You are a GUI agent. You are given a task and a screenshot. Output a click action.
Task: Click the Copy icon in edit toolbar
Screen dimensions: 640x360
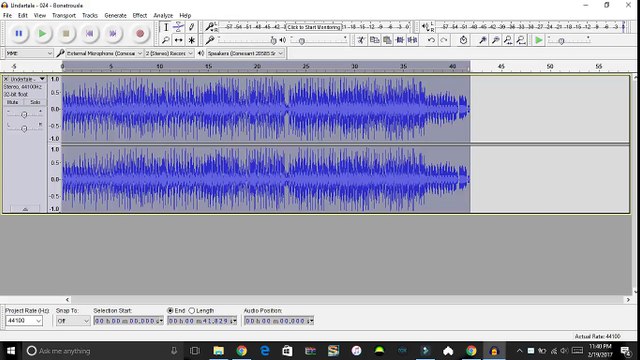[374, 40]
